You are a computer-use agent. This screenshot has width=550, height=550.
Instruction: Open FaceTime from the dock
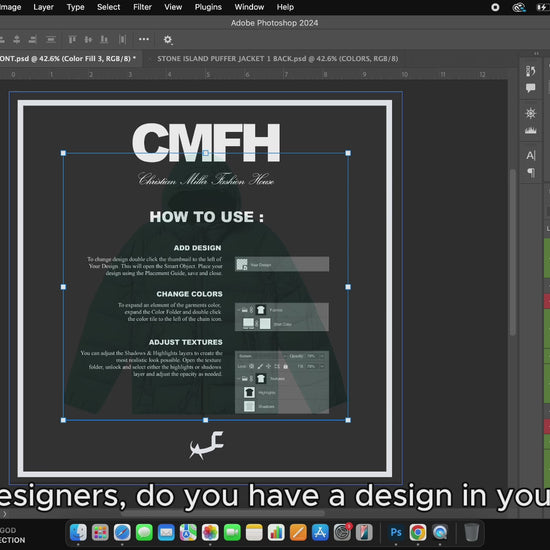[x=232, y=532]
